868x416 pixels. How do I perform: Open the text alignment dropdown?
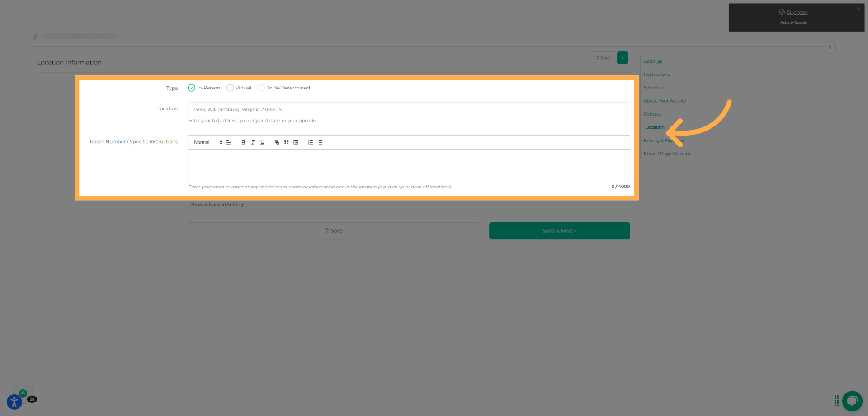point(229,142)
